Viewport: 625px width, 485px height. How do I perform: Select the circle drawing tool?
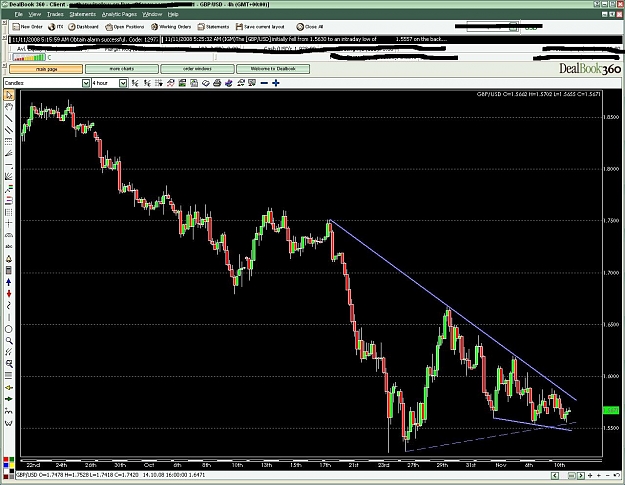coord(9,329)
